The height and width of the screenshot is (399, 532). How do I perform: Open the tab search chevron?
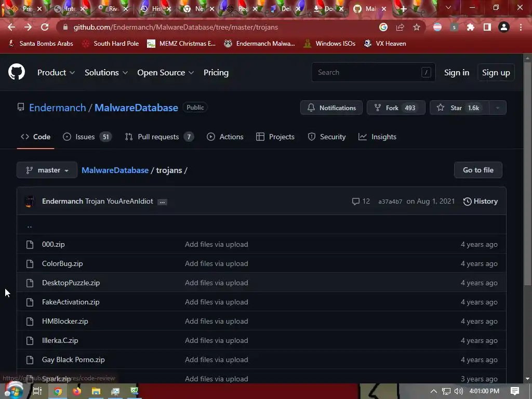point(448,7)
